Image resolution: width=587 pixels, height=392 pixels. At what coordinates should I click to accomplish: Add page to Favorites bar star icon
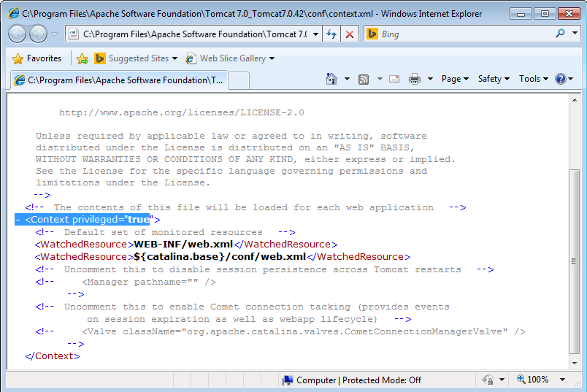[83, 58]
